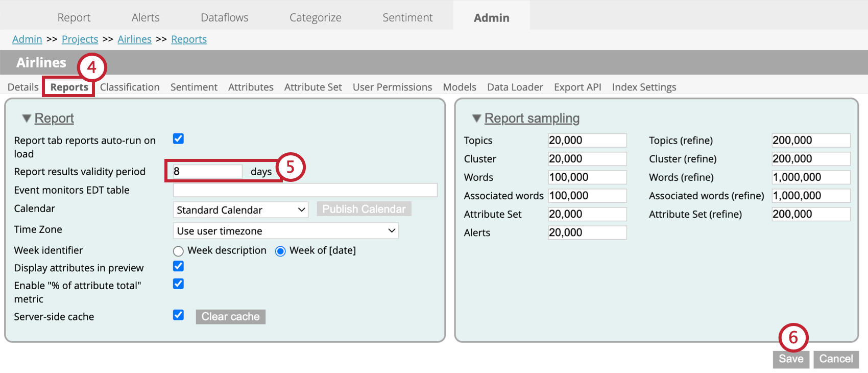
Task: Click the Event monitors EDT table field
Action: point(305,190)
